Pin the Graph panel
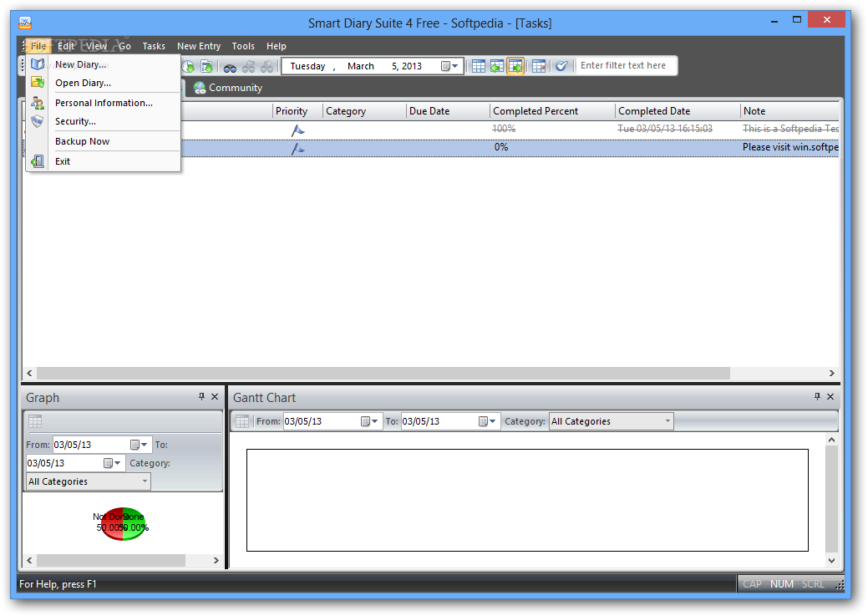 tap(201, 397)
